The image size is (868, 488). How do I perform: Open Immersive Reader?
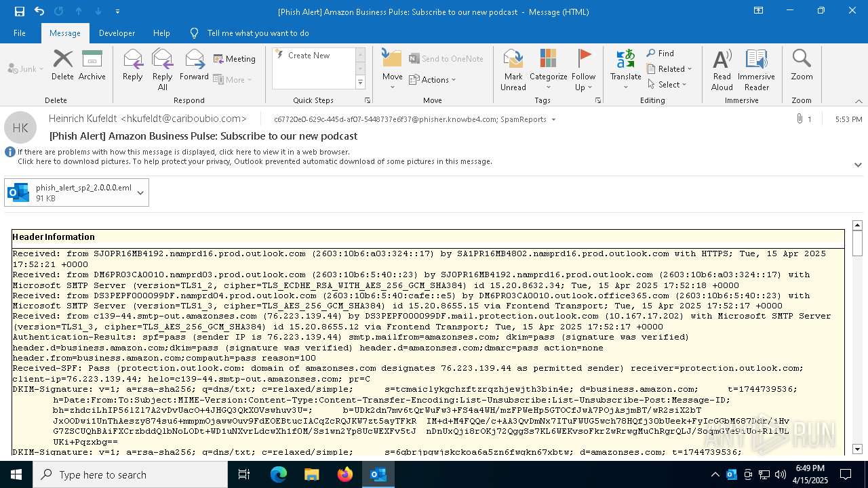[x=757, y=69]
